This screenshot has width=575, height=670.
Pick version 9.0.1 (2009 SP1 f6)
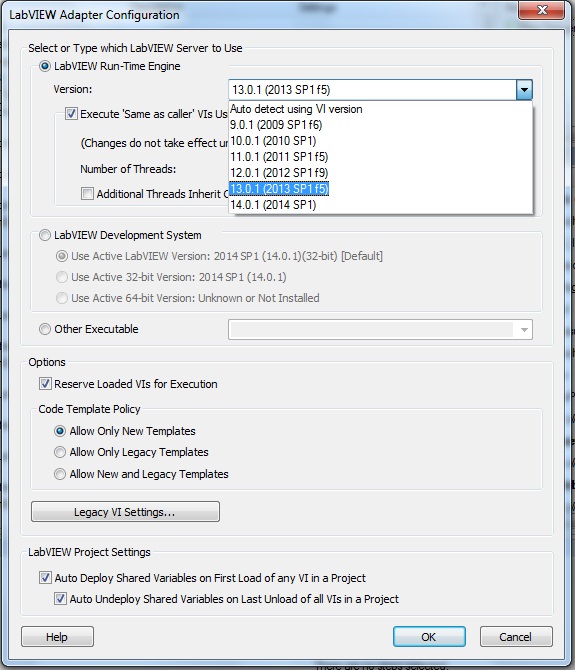[381, 125]
